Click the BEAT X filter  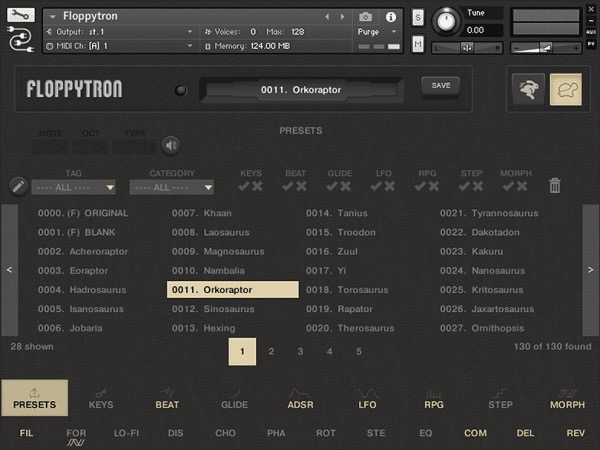coord(302,186)
